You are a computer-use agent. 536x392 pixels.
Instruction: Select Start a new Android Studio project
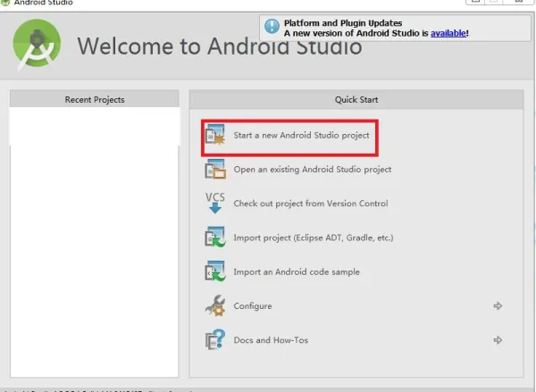(301, 136)
